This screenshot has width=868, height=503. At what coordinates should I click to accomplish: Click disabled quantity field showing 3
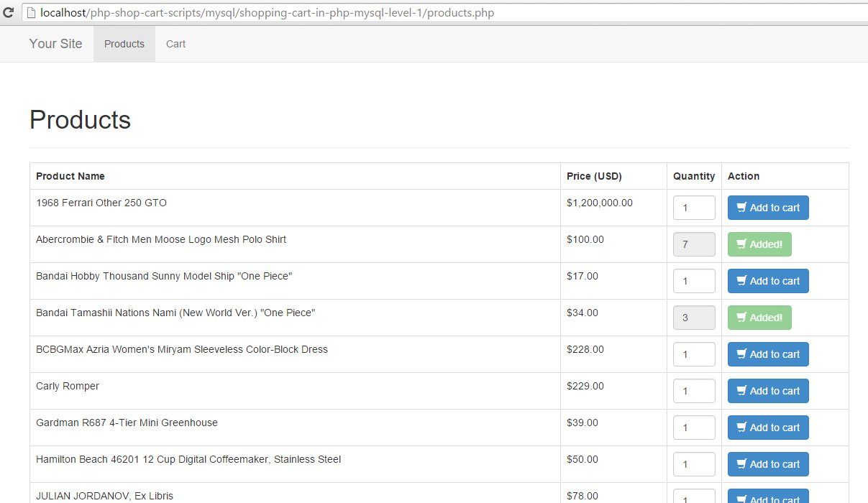(x=694, y=318)
